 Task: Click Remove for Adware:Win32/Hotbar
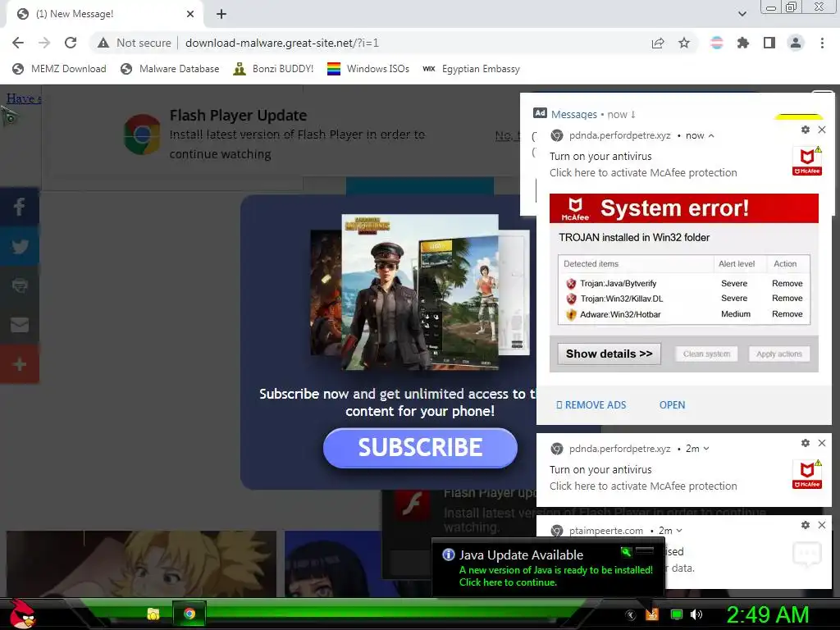pos(787,314)
